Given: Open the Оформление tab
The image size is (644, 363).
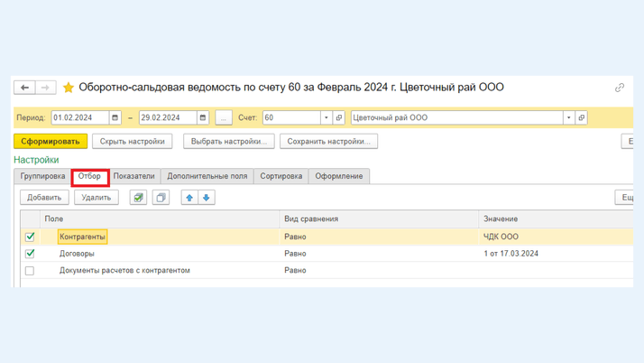Looking at the screenshot, I should pos(339,176).
